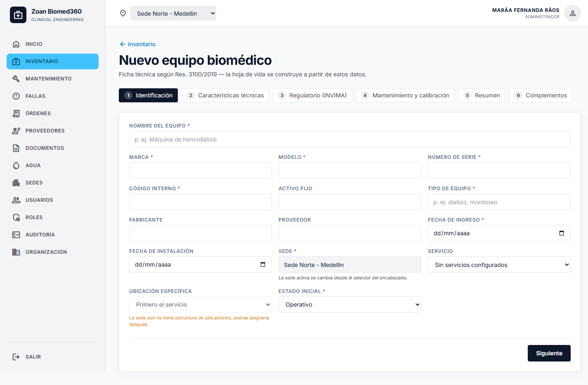Screen dimensions: 588x385
Task: Click the Proveedores people icon
Action: tap(16, 131)
